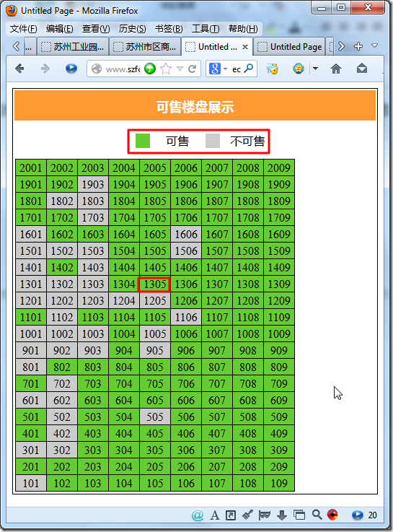Reload the page with the refresh icon
This screenshot has width=393, height=532.
(192, 69)
